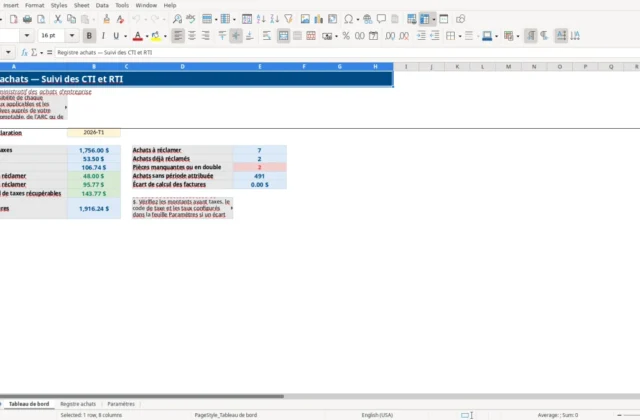Run the spelling check

point(191,19)
